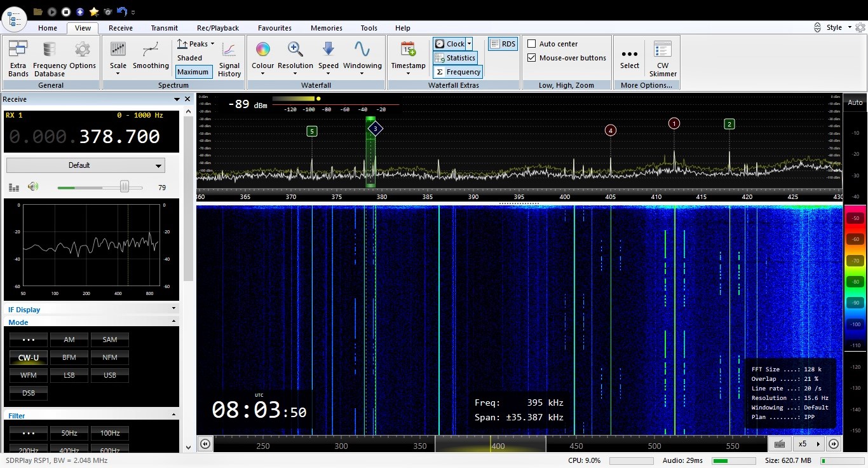Launch CW Skimmer
Viewport: 868px width, 468px height.
coord(663,59)
